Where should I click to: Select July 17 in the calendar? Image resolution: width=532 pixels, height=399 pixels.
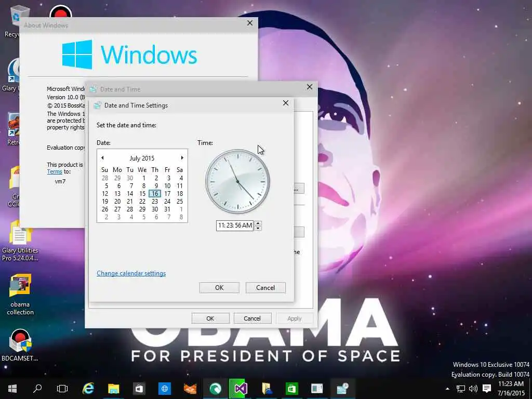point(167,194)
